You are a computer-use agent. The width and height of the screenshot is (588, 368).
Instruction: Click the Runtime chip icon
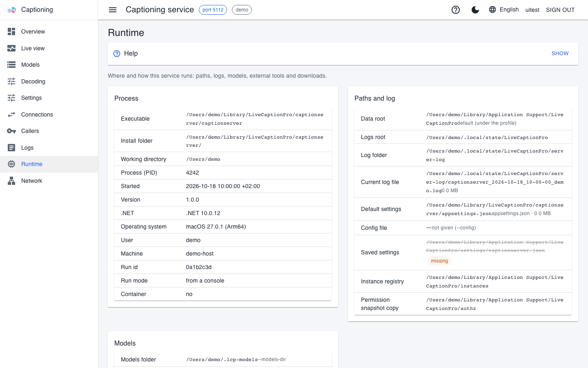pyautogui.click(x=11, y=164)
